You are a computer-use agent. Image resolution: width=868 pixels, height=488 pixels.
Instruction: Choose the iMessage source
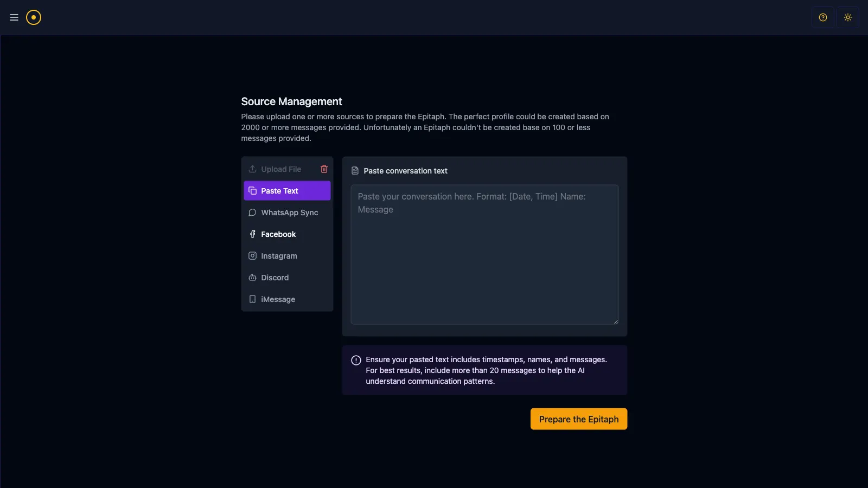(x=287, y=299)
